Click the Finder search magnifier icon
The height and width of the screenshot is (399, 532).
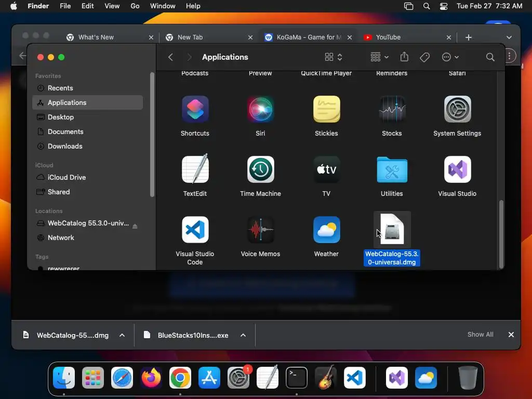point(490,57)
